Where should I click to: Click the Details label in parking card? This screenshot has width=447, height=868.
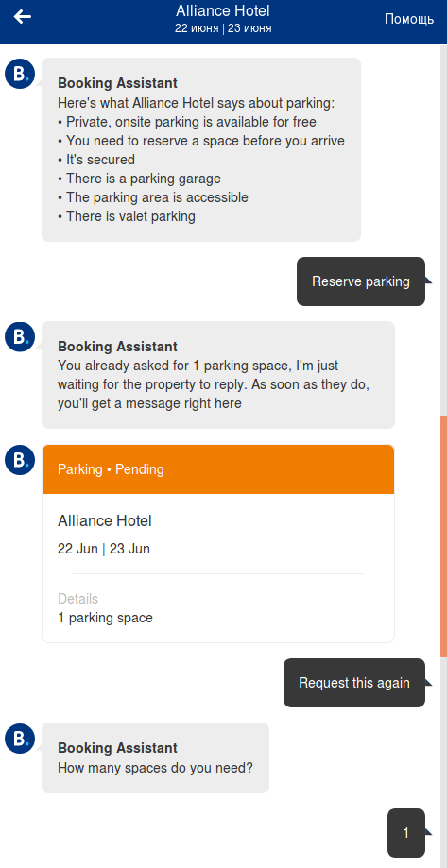pyautogui.click(x=77, y=599)
